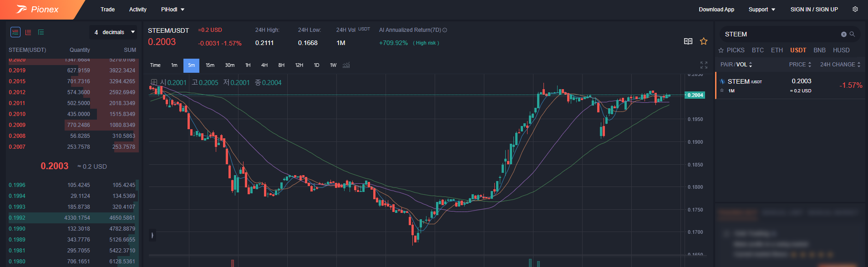
Task: Open the Trade menu
Action: tap(107, 10)
